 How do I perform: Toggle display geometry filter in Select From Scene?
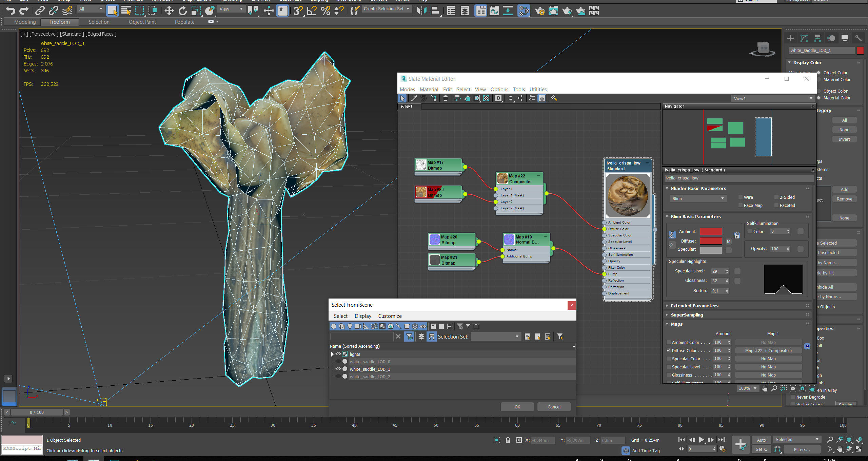coord(334,326)
